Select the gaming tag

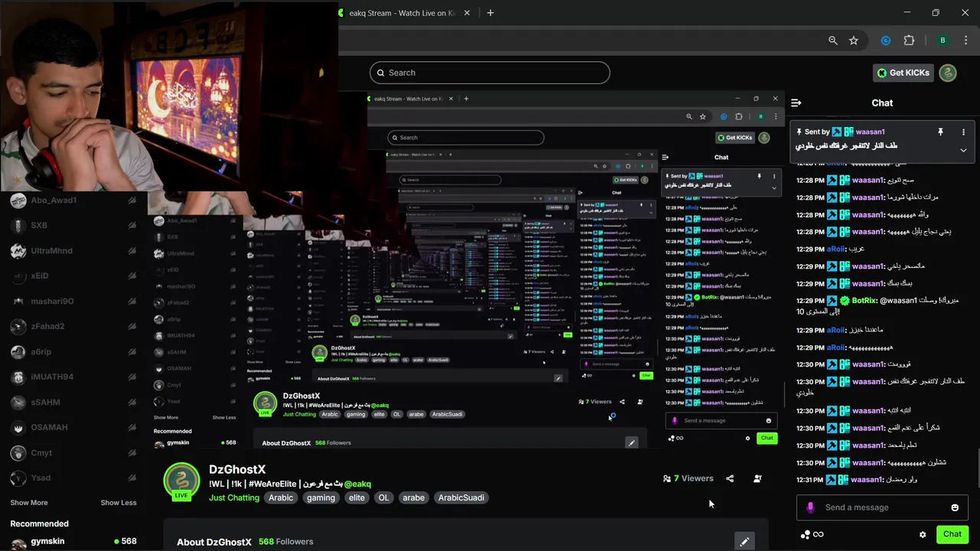(321, 497)
